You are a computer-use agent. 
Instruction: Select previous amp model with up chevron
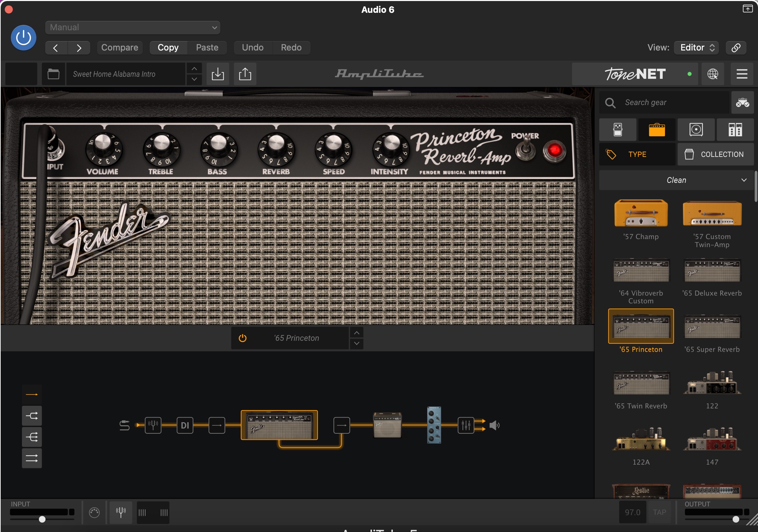coord(356,333)
